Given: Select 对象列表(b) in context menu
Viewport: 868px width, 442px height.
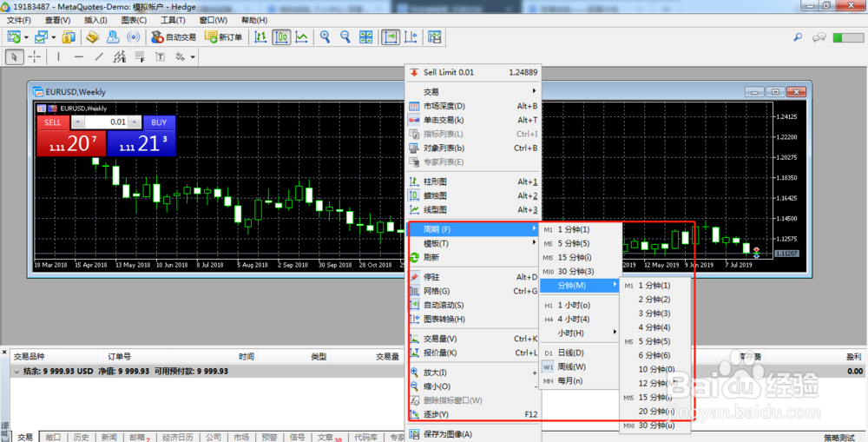Looking at the screenshot, I should 473,148.
